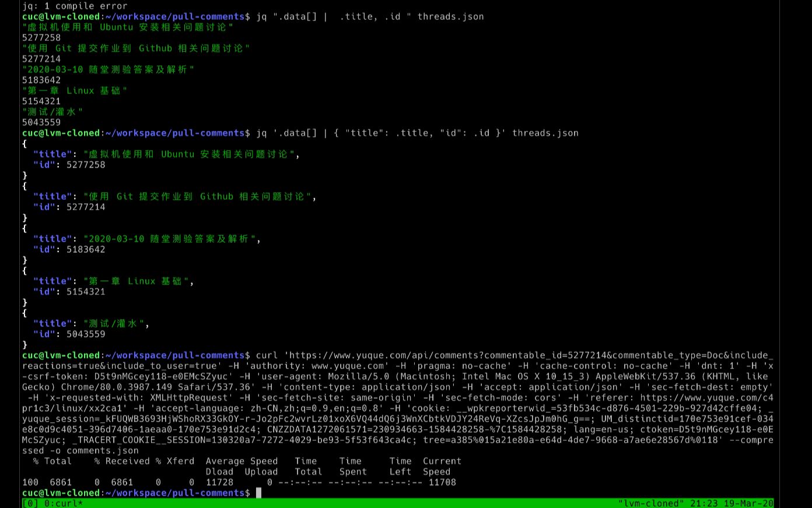Select plain output line "测试/灌水"
This screenshot has width=812, height=508.
click(x=52, y=112)
